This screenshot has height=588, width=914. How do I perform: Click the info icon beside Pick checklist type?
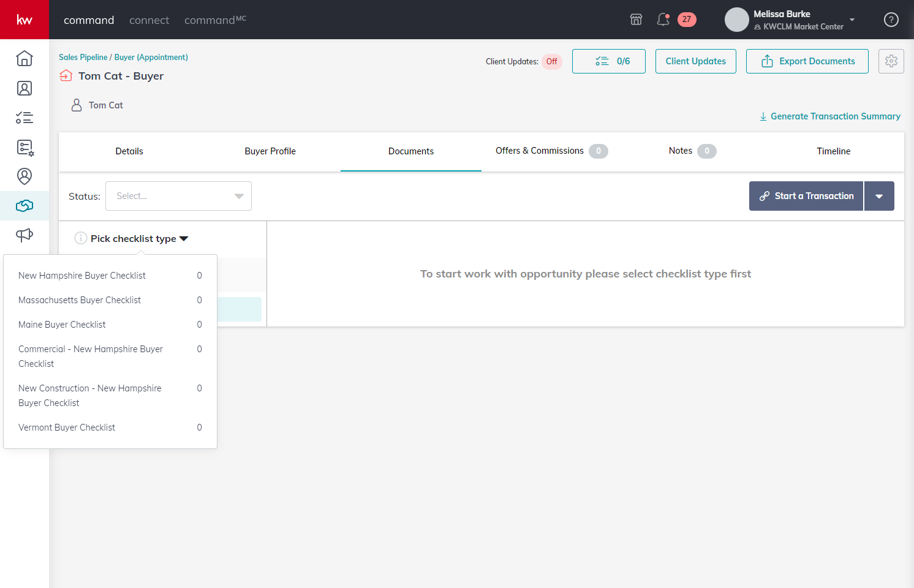point(80,238)
